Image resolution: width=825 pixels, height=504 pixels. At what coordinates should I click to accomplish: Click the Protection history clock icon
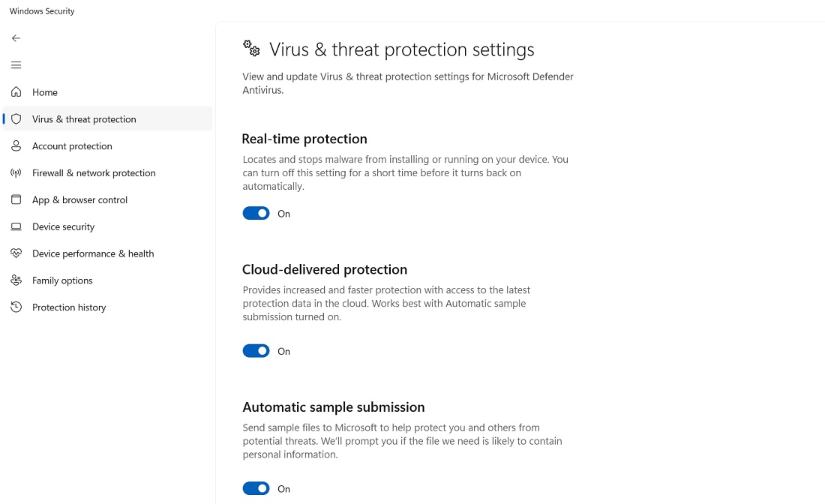[x=16, y=307]
